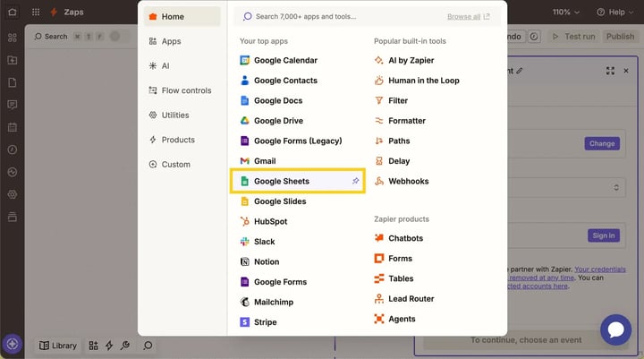
Task: Open the event selector dropdown in panel
Action: pos(567,187)
